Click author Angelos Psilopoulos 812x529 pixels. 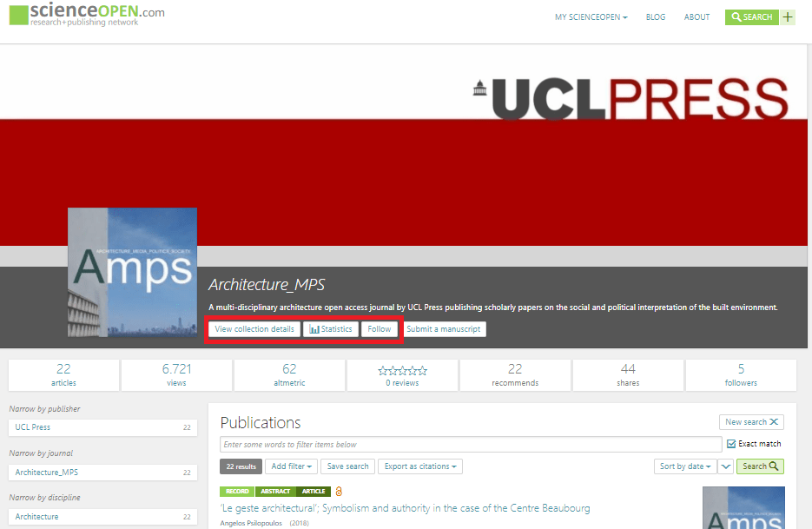[251, 523]
